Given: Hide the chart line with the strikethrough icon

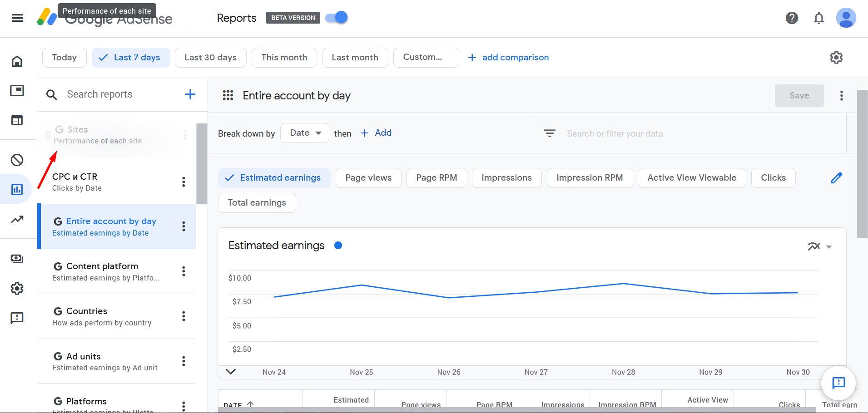Looking at the screenshot, I should [813, 246].
